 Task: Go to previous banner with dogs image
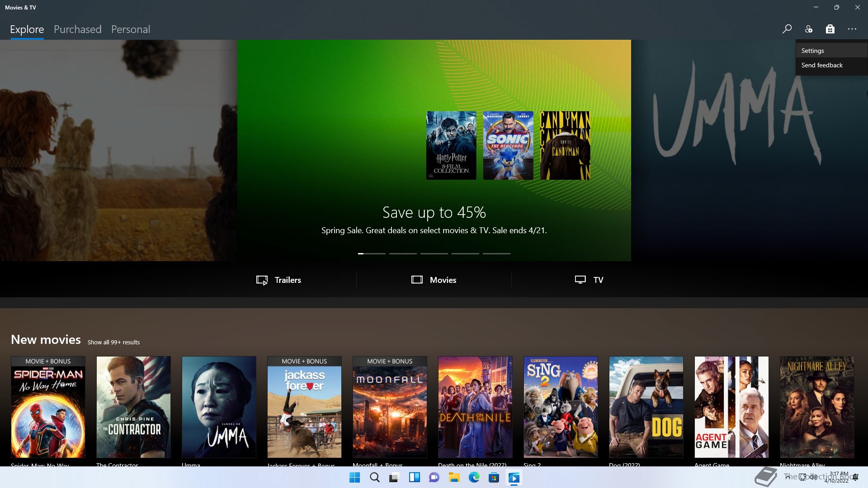click(118, 150)
